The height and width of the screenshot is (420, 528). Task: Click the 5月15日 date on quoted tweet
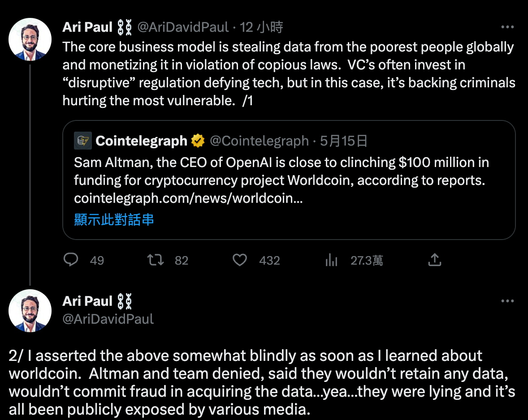pos(344,141)
